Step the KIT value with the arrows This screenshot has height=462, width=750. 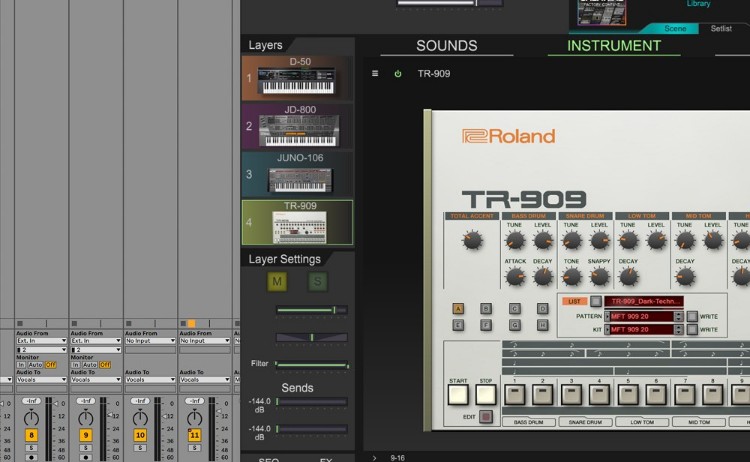coord(678,330)
